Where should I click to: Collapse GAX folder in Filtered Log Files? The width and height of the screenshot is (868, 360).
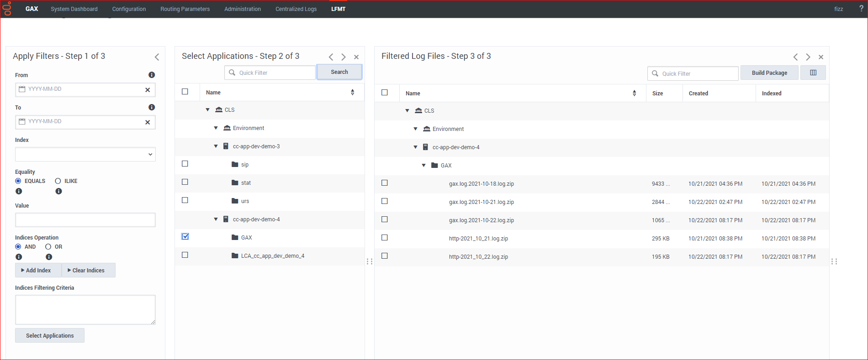point(424,166)
